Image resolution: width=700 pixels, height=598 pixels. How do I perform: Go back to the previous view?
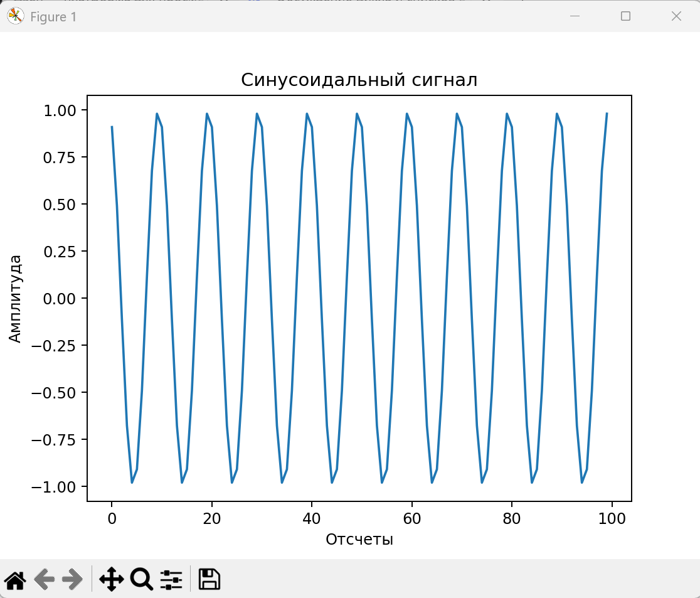(x=44, y=579)
